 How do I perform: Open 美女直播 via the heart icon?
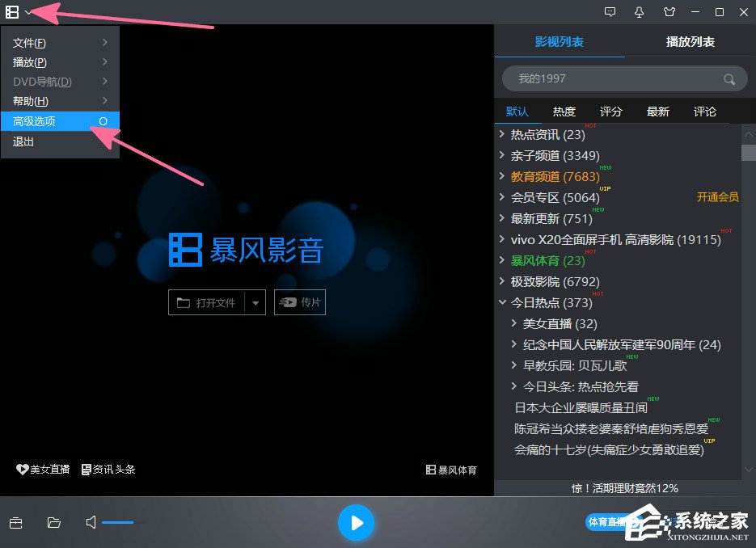[42, 469]
